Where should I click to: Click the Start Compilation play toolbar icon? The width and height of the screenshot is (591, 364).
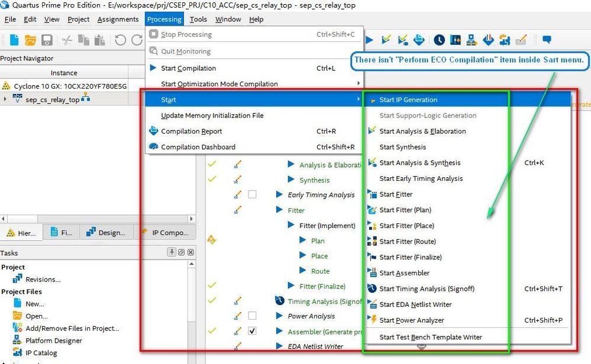point(369,40)
